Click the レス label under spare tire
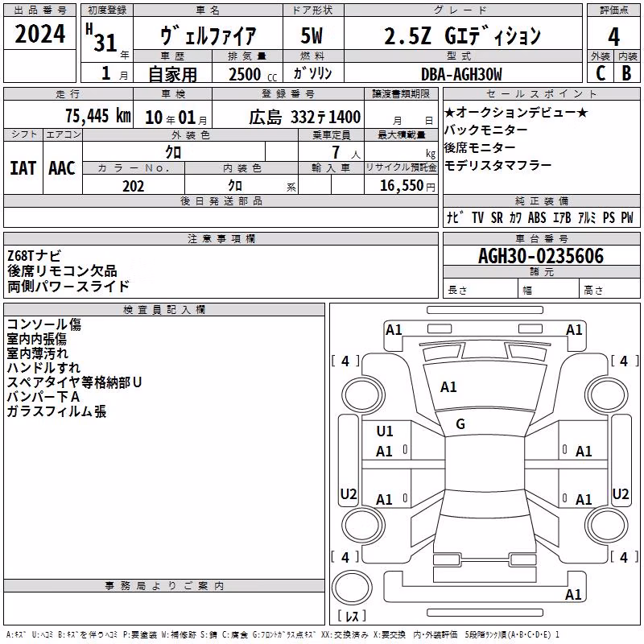This screenshot has width=644, height=644. click(352, 616)
